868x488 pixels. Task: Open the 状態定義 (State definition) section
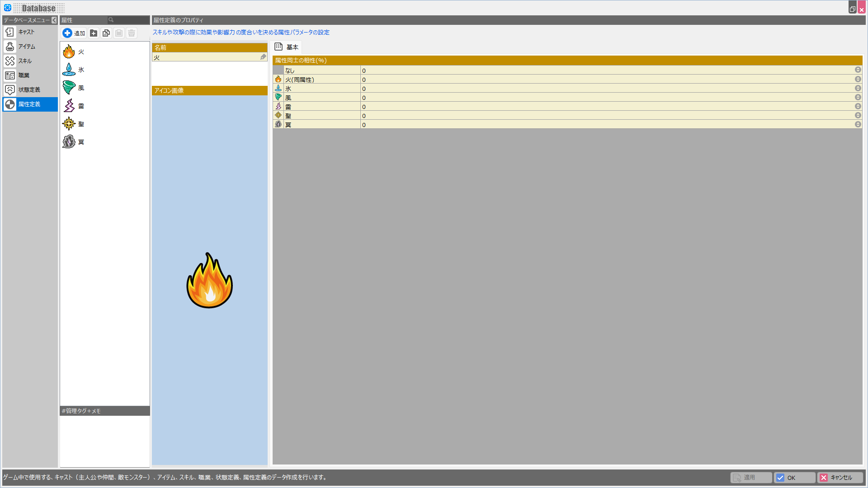[x=29, y=90]
